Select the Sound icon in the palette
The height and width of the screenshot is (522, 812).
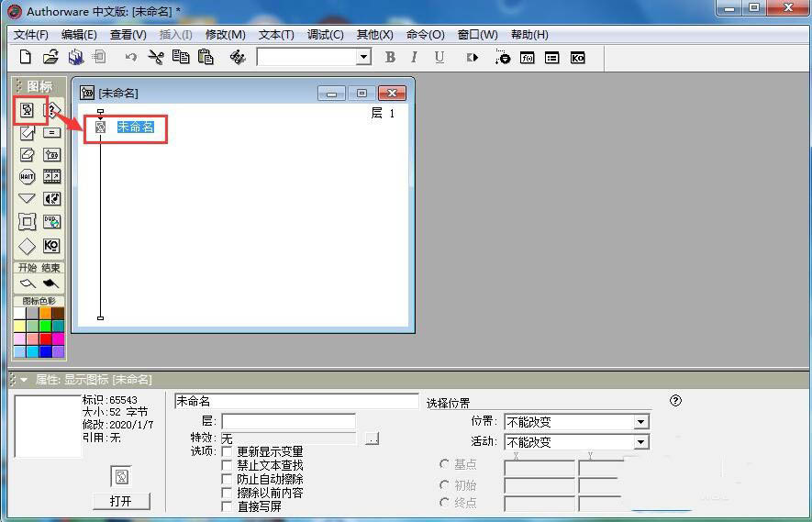[x=51, y=198]
